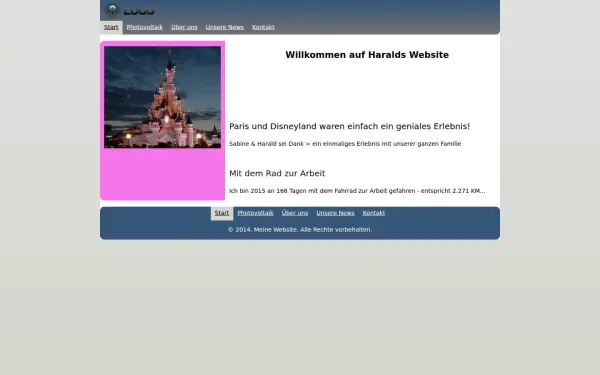The width and height of the screenshot is (600, 375).
Task: Open Unsere News in the top navigation
Action: 225,27
